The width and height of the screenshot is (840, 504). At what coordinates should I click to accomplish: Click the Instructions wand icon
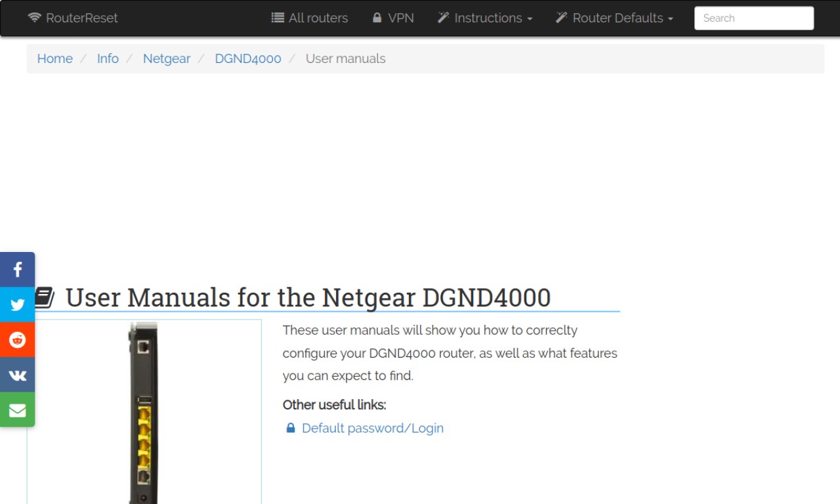click(x=443, y=18)
